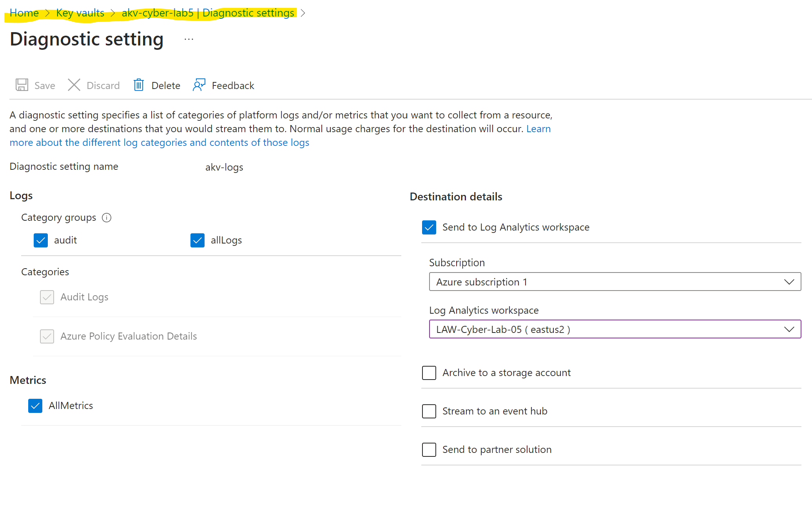Viewport: 812px width, 527px height.
Task: Enable Archive to a storage account
Action: click(429, 373)
